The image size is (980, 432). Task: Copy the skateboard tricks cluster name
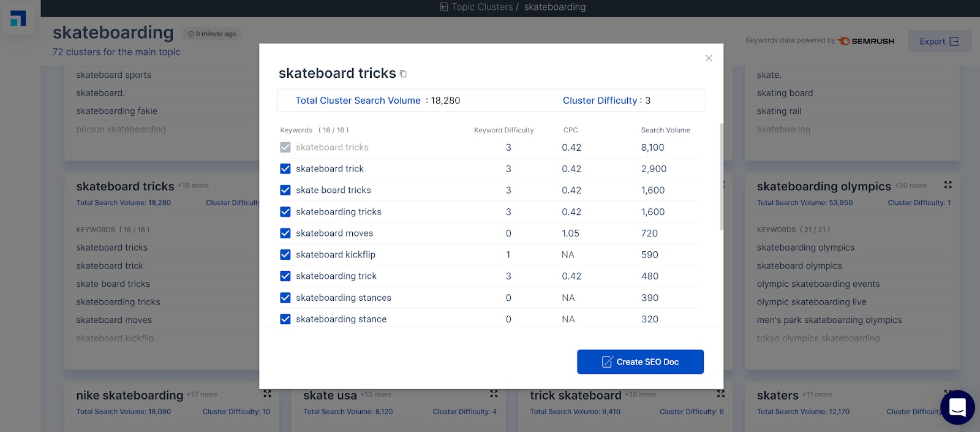403,74
